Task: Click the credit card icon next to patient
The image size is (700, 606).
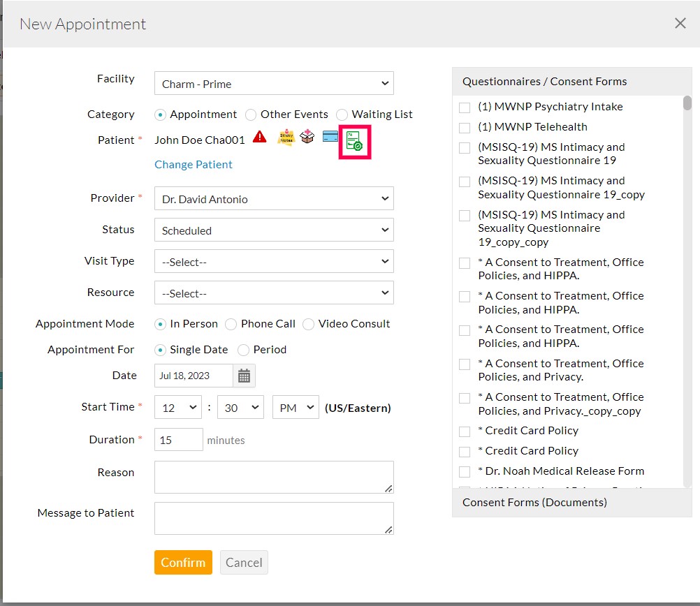Action: (x=330, y=138)
